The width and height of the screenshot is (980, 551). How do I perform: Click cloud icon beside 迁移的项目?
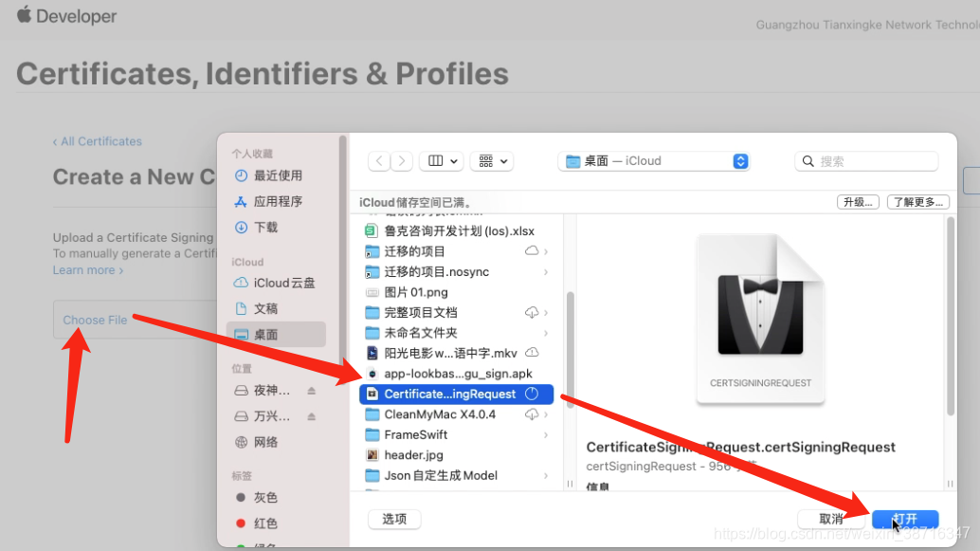(x=532, y=250)
